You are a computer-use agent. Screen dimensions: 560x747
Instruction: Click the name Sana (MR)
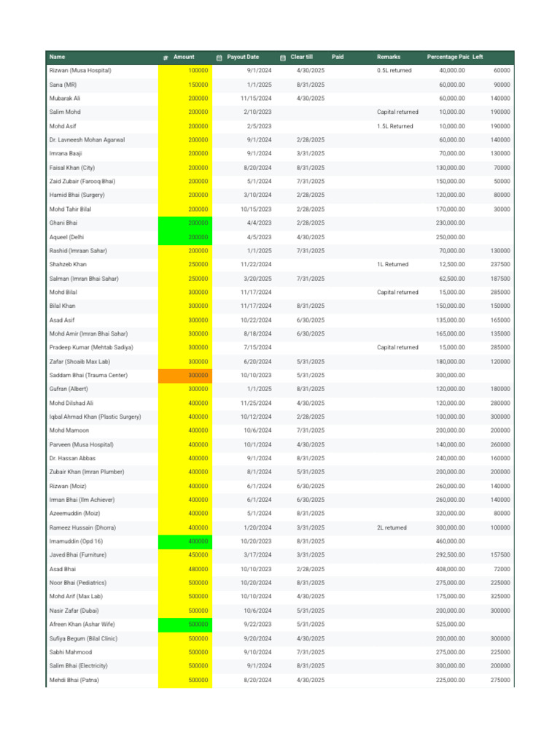[63, 85]
